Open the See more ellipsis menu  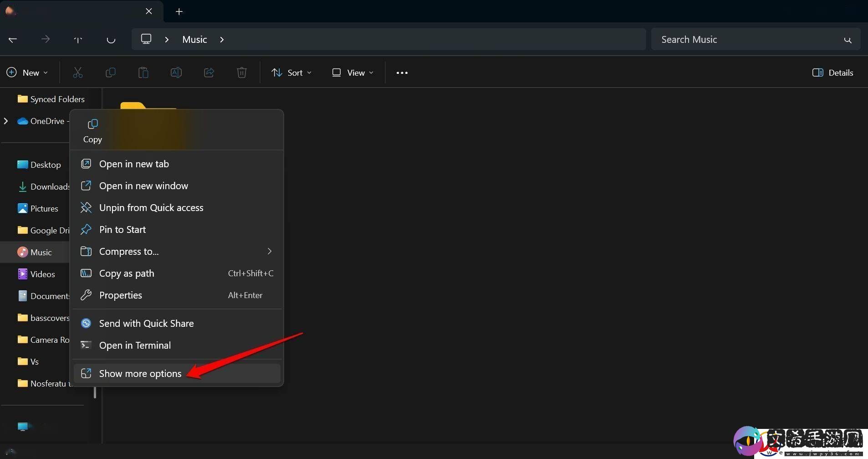pos(402,73)
